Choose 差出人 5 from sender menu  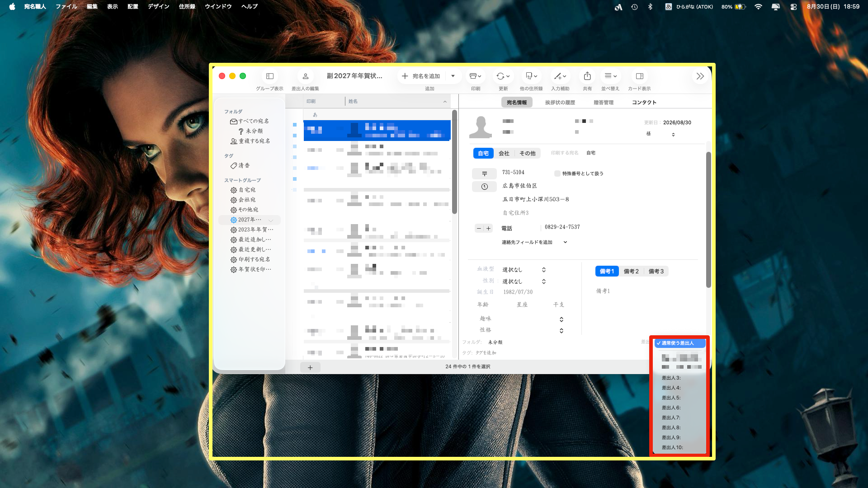(x=680, y=398)
